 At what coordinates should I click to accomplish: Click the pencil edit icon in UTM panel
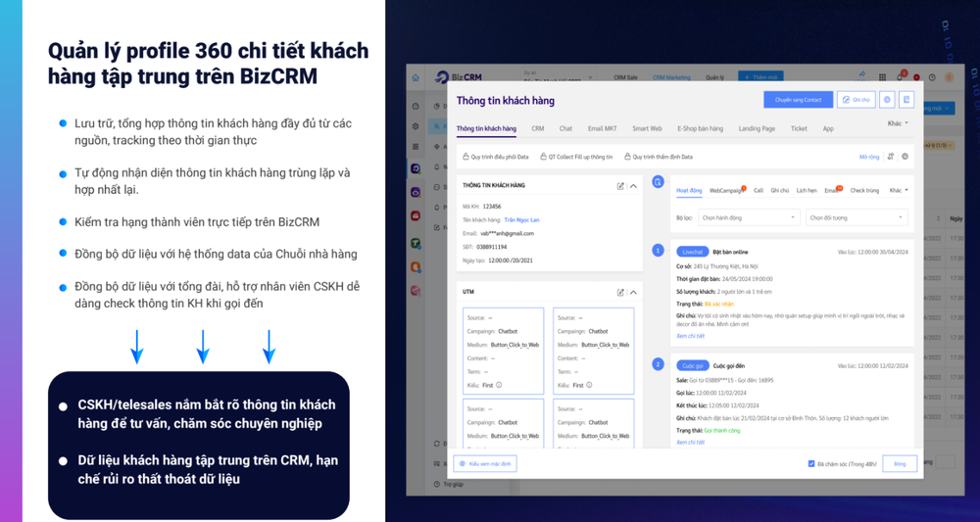[x=620, y=292]
